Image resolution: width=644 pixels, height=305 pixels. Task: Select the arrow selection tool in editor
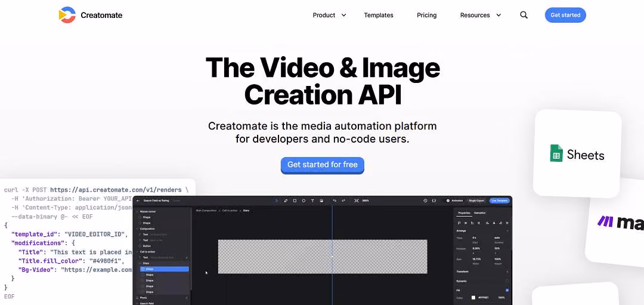point(276,201)
